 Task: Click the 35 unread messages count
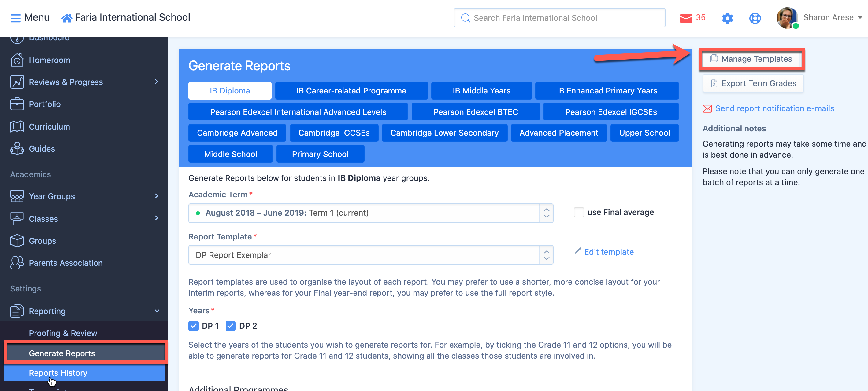click(700, 17)
